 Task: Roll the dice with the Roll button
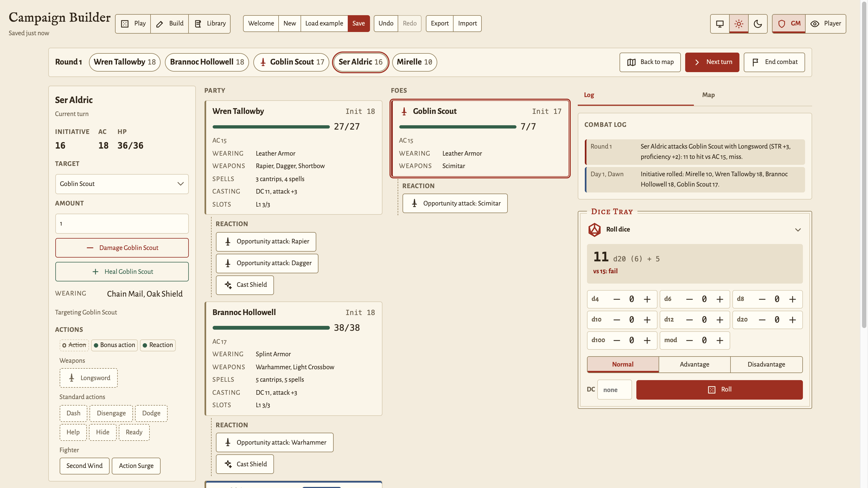point(719,390)
